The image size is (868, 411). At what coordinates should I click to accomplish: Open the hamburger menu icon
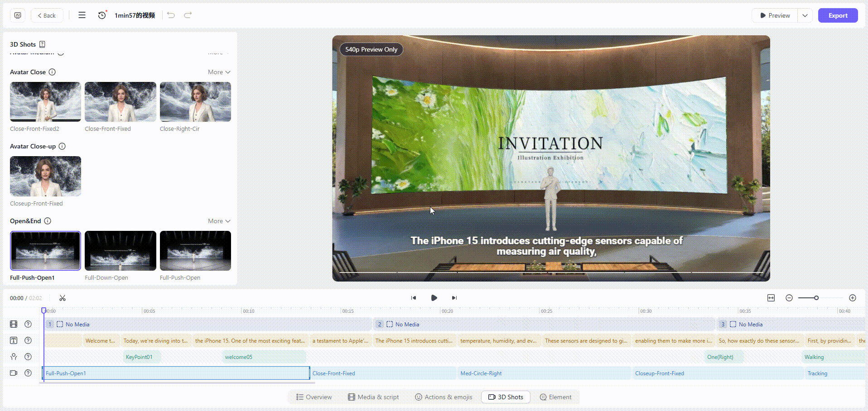coord(82,15)
